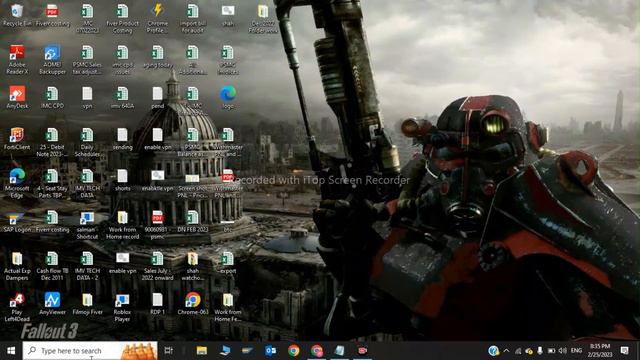Select Daily Schedules Excel file
Screen dimensions: 640x360
[87, 142]
